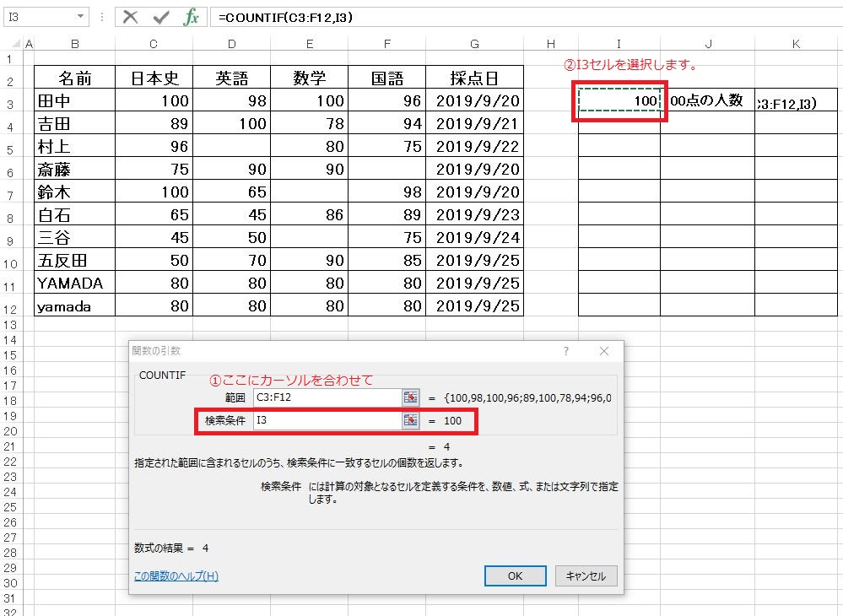Click the dialog help question mark icon
843x616 pixels.
coord(566,351)
